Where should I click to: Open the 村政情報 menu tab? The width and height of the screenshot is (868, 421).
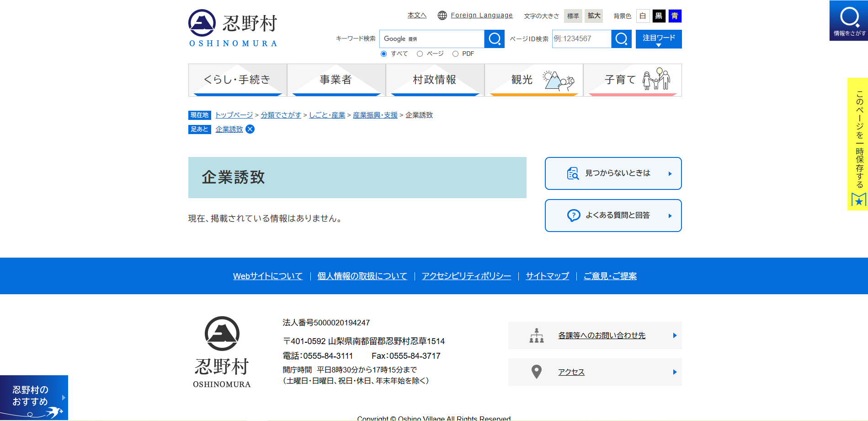[x=435, y=80]
